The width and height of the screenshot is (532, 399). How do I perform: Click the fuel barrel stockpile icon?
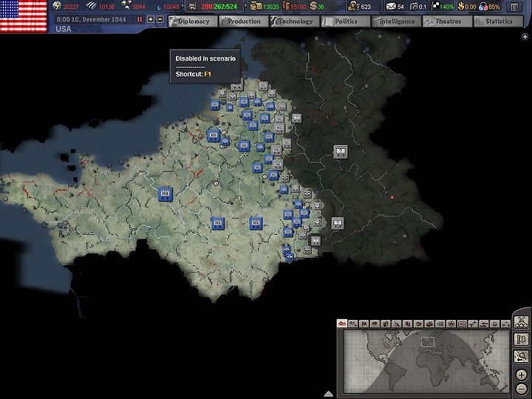(287, 6)
